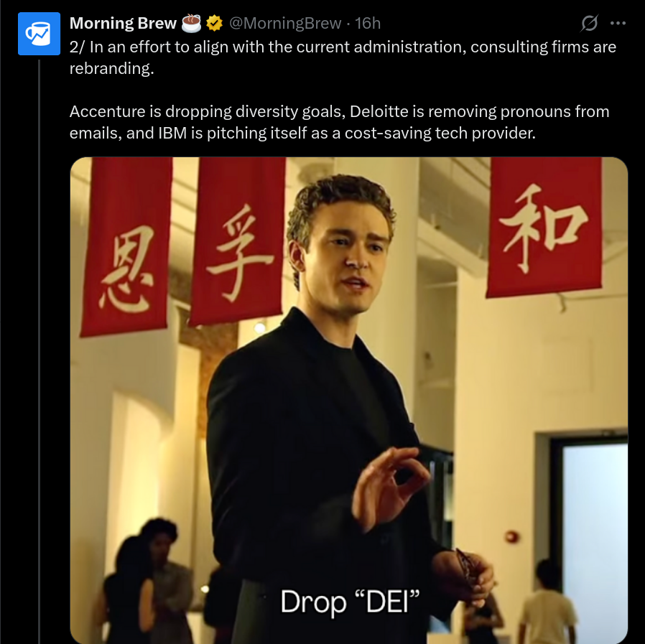Open the attached media image
This screenshot has height=644, width=645.
349,400
